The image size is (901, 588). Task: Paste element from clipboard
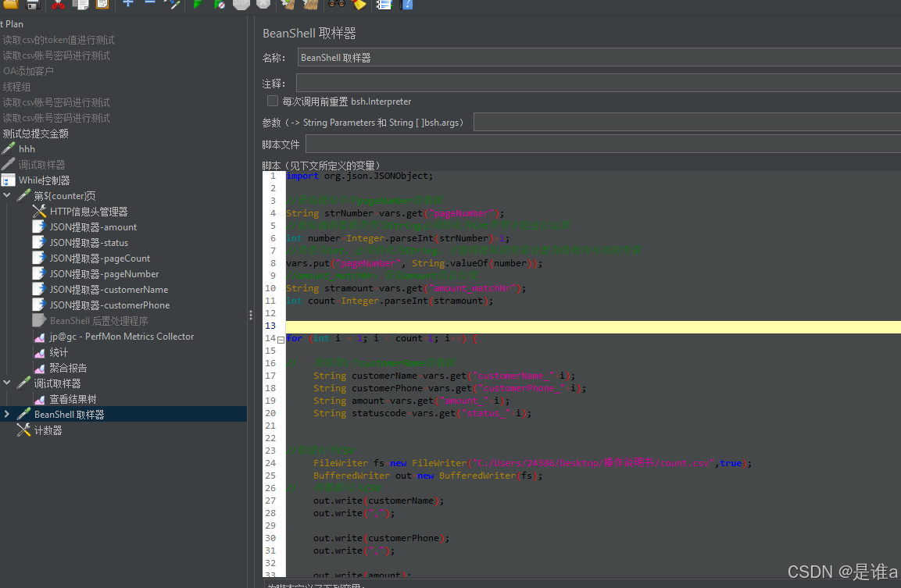coord(103,5)
